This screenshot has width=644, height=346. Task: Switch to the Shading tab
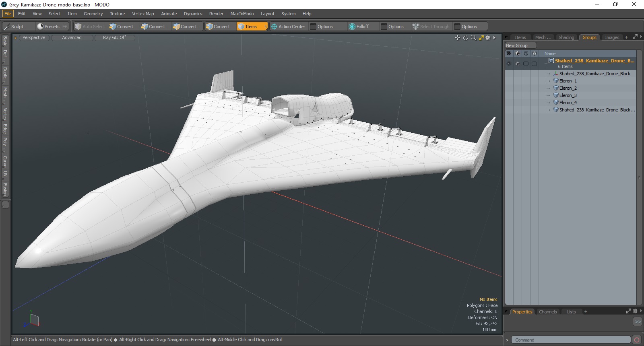pyautogui.click(x=566, y=37)
